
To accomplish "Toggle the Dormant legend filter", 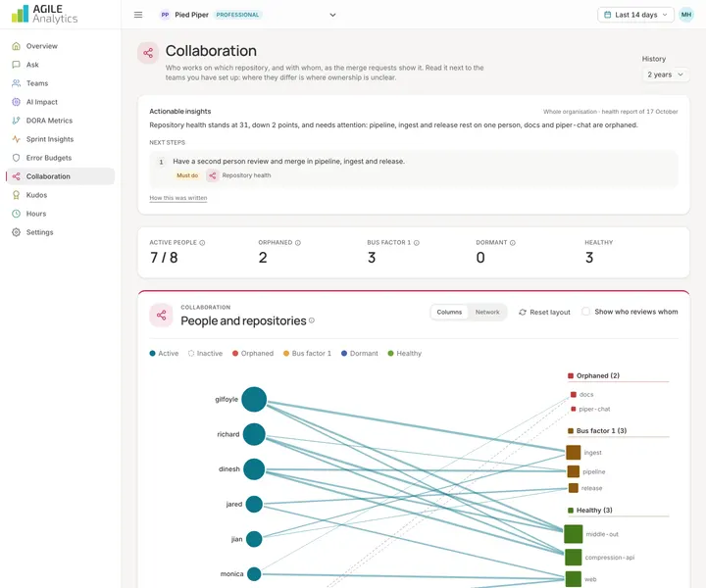I will click(x=360, y=354).
